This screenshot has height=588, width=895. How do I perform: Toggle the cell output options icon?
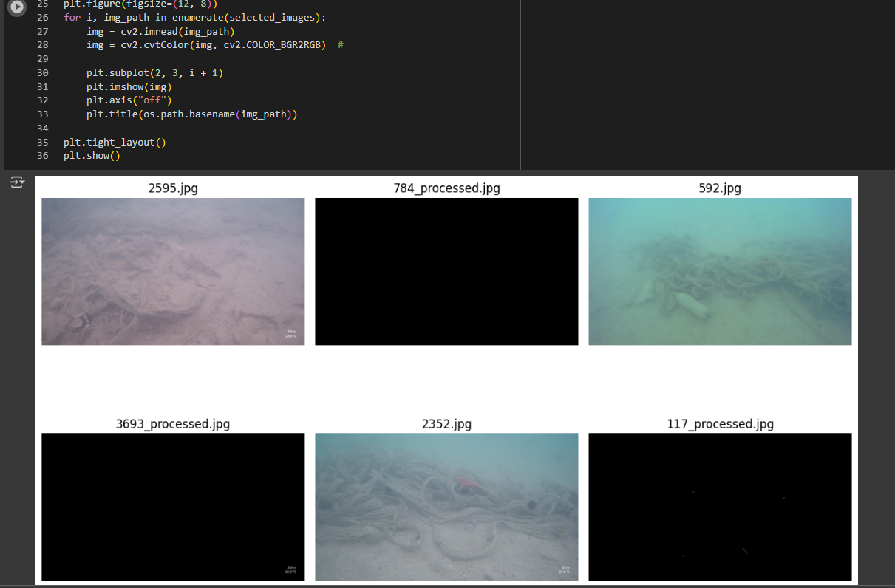tap(17, 182)
